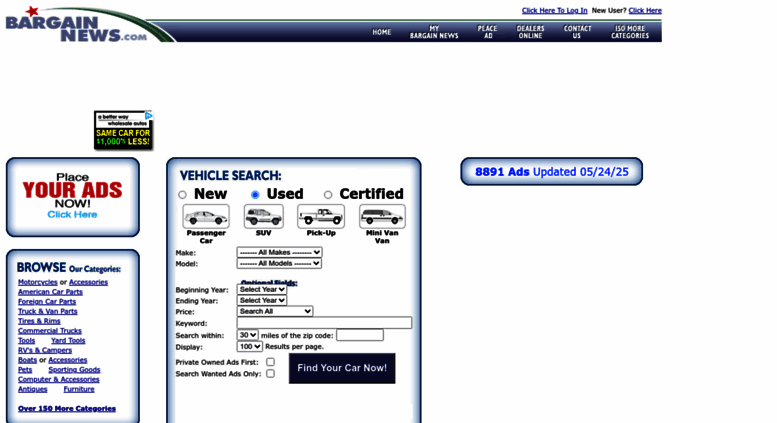Enable Private Owned Ads First checkbox
This screenshot has width=777, height=423.
tap(271, 362)
